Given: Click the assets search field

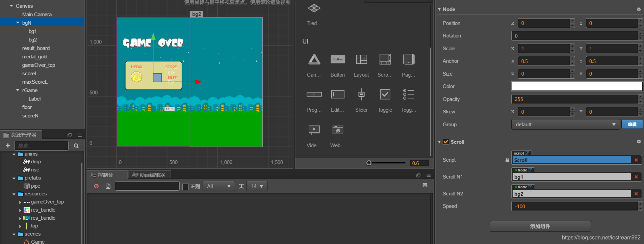Looking at the screenshot, I should click(x=41, y=145).
